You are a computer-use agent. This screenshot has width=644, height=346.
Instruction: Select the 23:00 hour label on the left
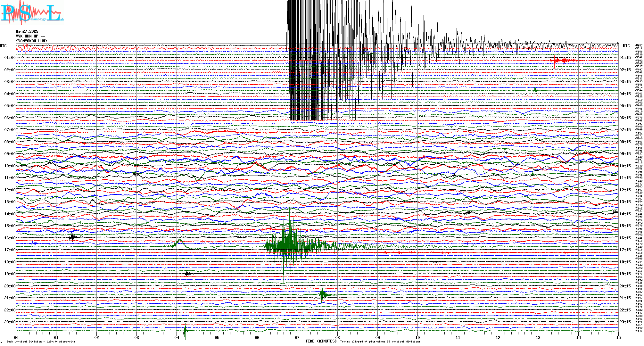point(10,322)
